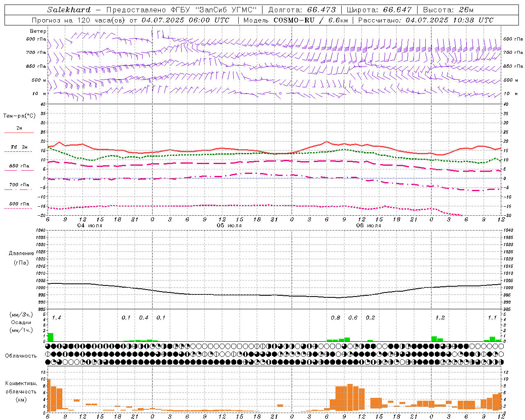Click the (мм/3ч.) precipitation unit label
Image resolution: width=525 pixels, height=420 pixels.
click(21, 315)
